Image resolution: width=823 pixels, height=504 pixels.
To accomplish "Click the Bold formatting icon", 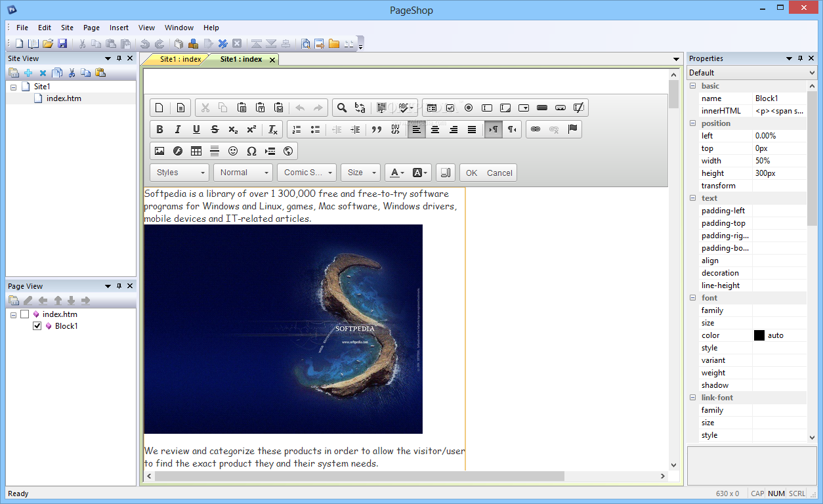I will pyautogui.click(x=159, y=130).
